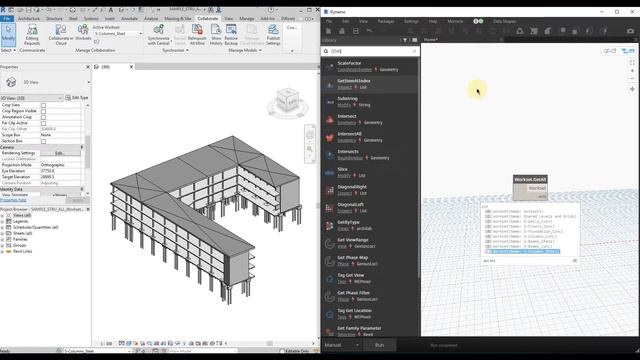Click the 3D view type house icon
This screenshot has height=360, width=640.
coord(11,82)
